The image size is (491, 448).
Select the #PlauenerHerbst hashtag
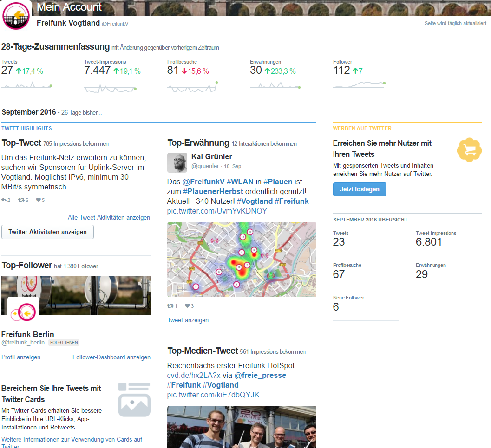click(x=213, y=191)
